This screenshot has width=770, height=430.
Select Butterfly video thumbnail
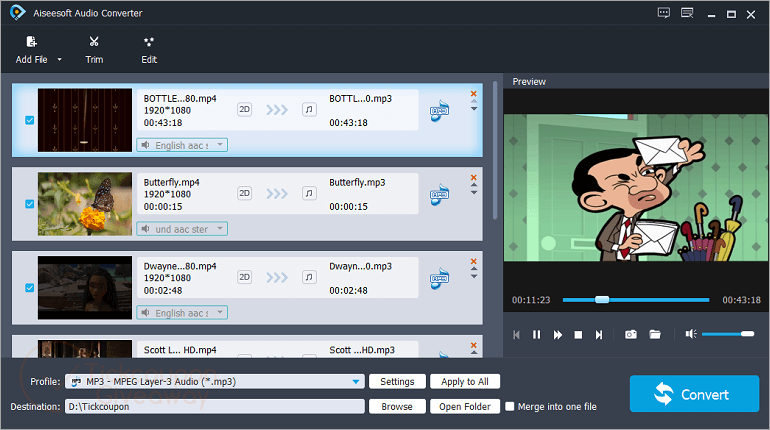coord(85,204)
